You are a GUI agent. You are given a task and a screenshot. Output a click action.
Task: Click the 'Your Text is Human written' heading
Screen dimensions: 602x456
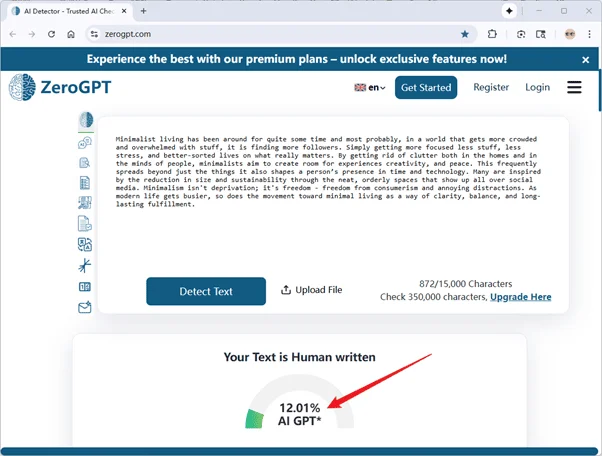(x=299, y=357)
